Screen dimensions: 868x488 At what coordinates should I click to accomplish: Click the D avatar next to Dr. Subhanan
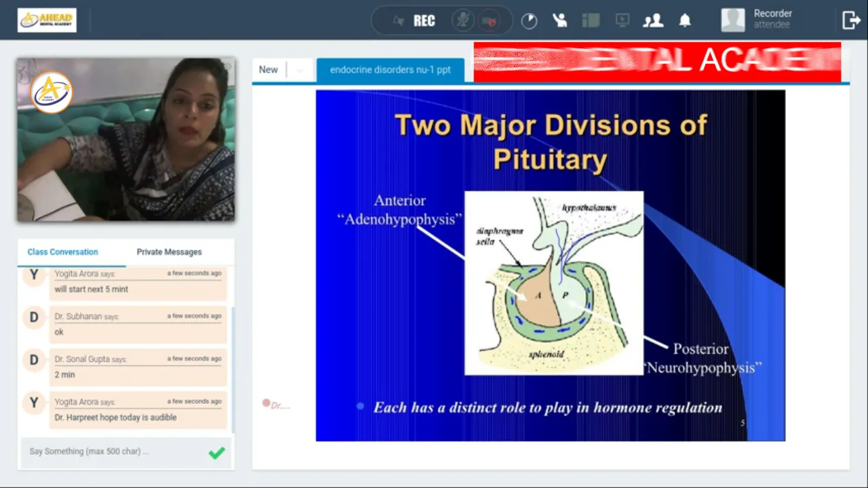point(34,317)
